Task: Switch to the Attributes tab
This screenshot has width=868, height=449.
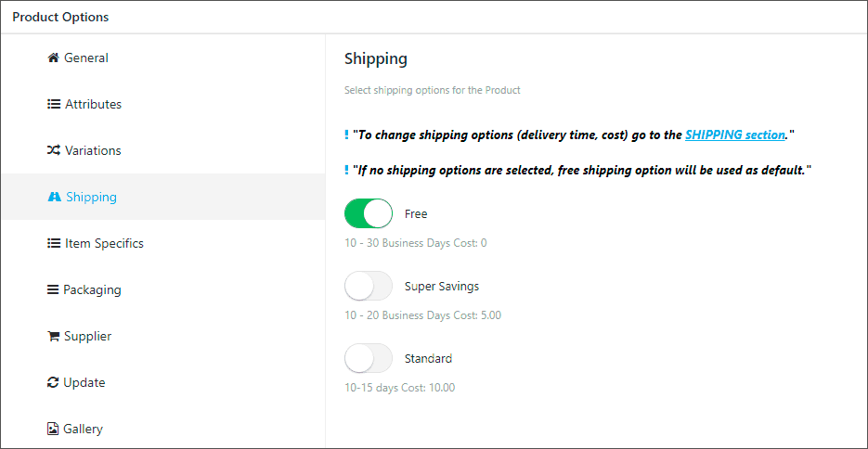Action: pyautogui.click(x=94, y=104)
